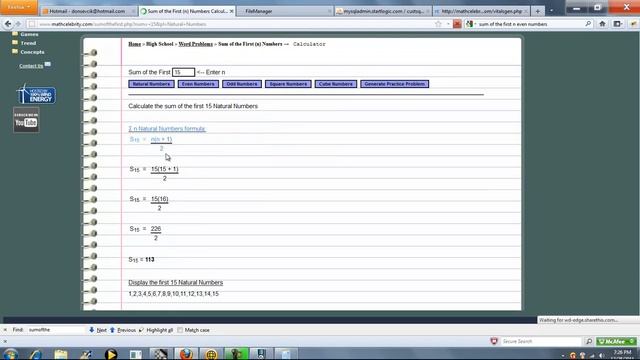Click the number list 1,2,3,...,15
This screenshot has height=360, width=640.
[x=173, y=294]
